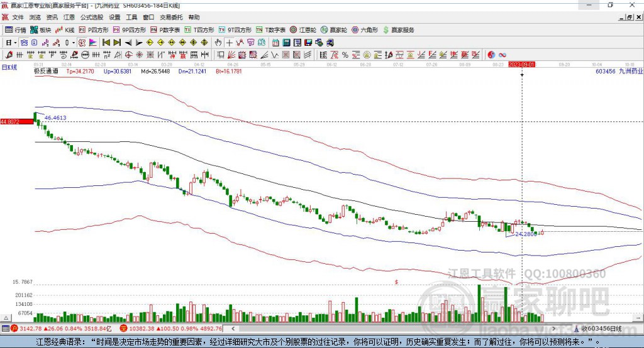Open the T数字表 tool
Image resolution: width=644 pixels, height=348 pixels.
pyautogui.click(x=270, y=30)
